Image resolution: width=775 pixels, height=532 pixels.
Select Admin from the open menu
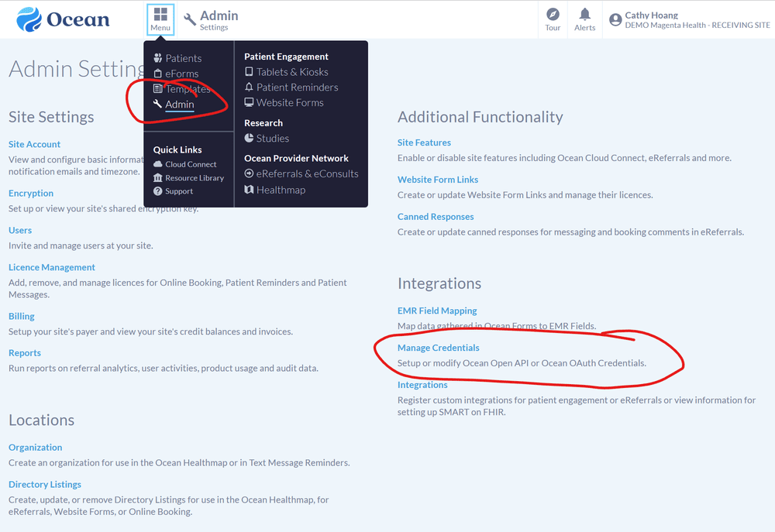tap(179, 104)
